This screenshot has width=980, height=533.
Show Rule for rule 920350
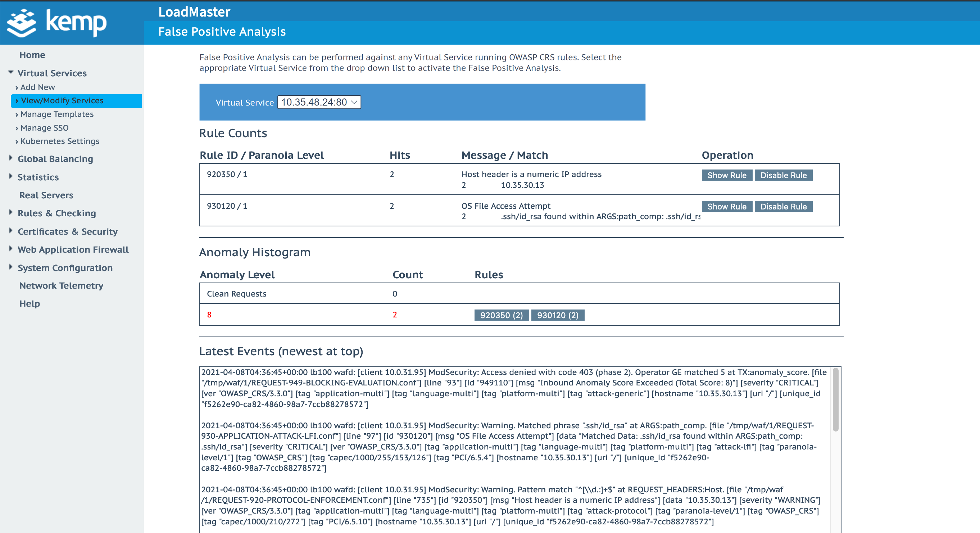tap(727, 175)
